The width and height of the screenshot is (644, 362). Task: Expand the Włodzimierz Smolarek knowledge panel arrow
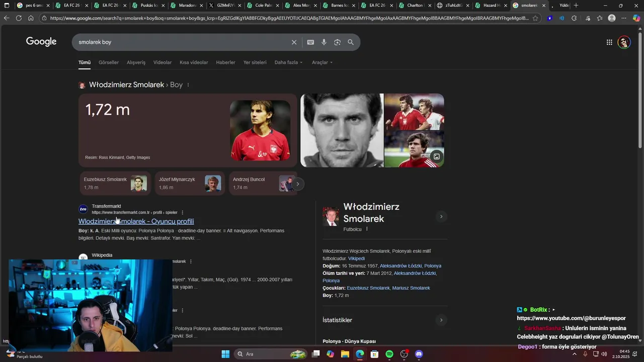[x=441, y=217]
